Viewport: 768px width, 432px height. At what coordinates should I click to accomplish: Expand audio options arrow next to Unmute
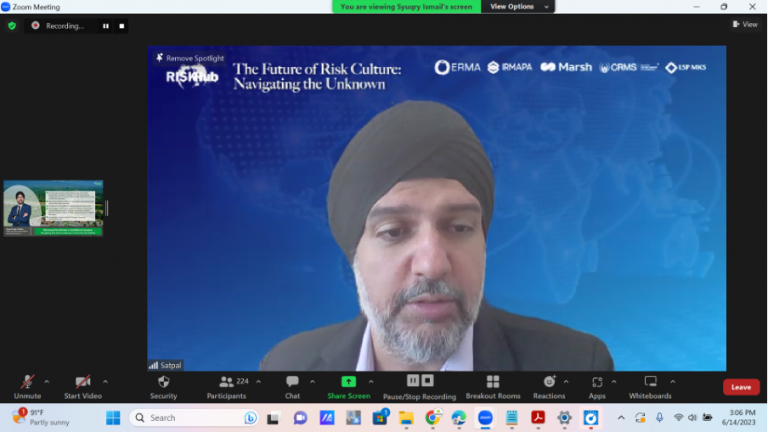coord(46,381)
